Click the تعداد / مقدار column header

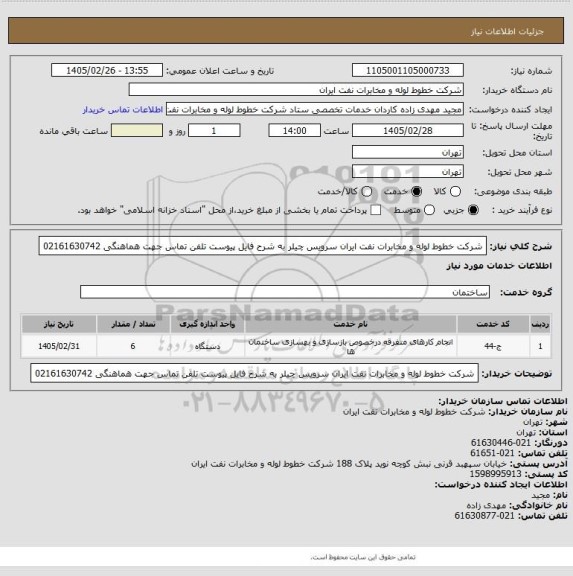click(x=133, y=324)
